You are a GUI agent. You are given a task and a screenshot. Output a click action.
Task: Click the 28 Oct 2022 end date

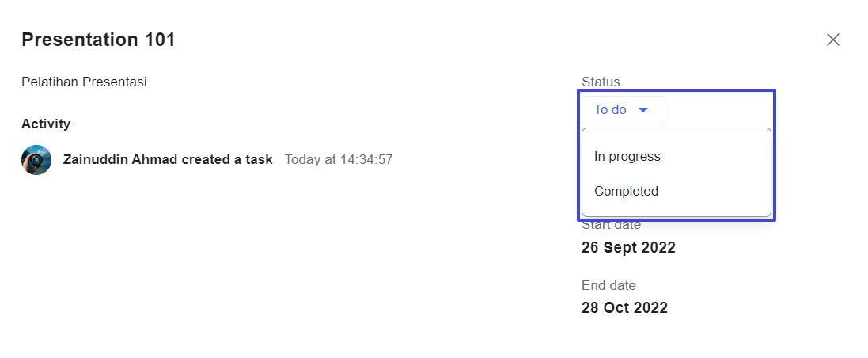coord(624,307)
